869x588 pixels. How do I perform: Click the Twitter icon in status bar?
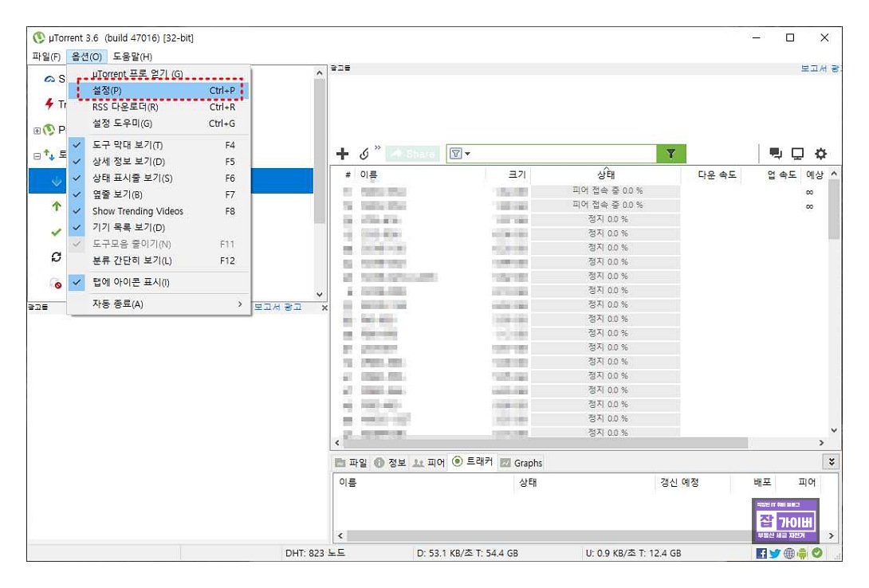click(775, 553)
